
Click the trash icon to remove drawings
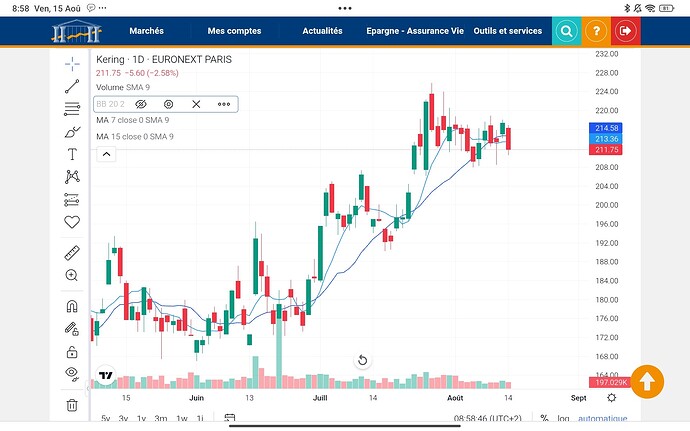[x=72, y=405]
